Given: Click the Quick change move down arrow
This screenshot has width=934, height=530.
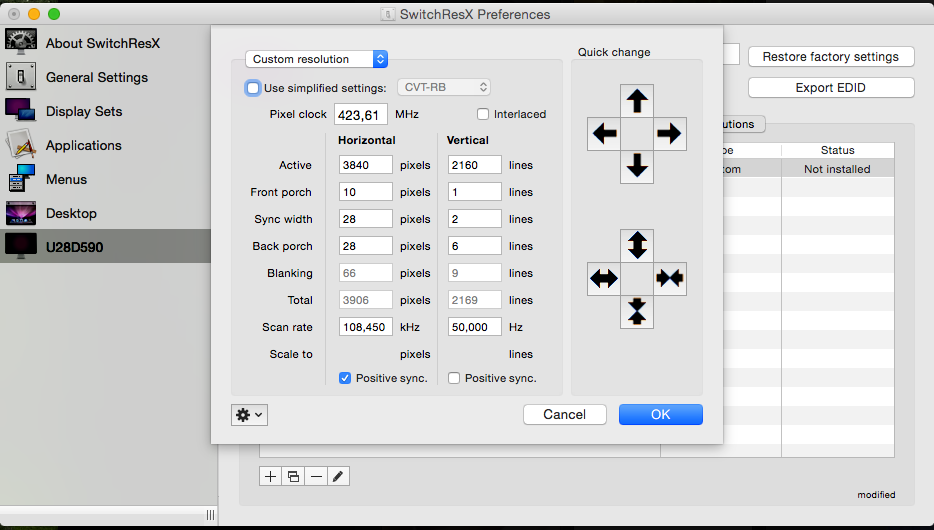Looking at the screenshot, I should tap(637, 166).
